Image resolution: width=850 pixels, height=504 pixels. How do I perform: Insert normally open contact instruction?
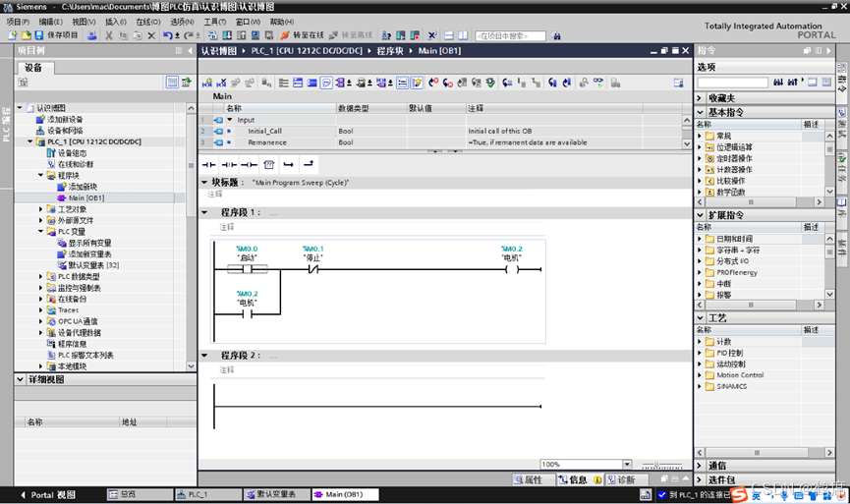[x=208, y=164]
